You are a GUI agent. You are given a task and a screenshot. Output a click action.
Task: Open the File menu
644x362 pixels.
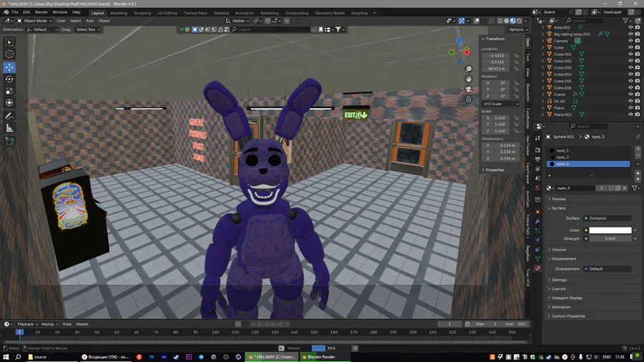[15, 12]
